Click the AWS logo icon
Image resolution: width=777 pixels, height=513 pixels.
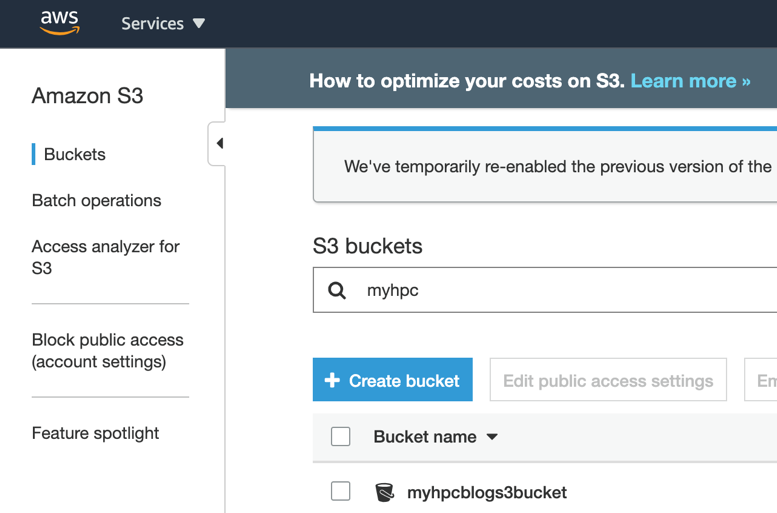(59, 23)
